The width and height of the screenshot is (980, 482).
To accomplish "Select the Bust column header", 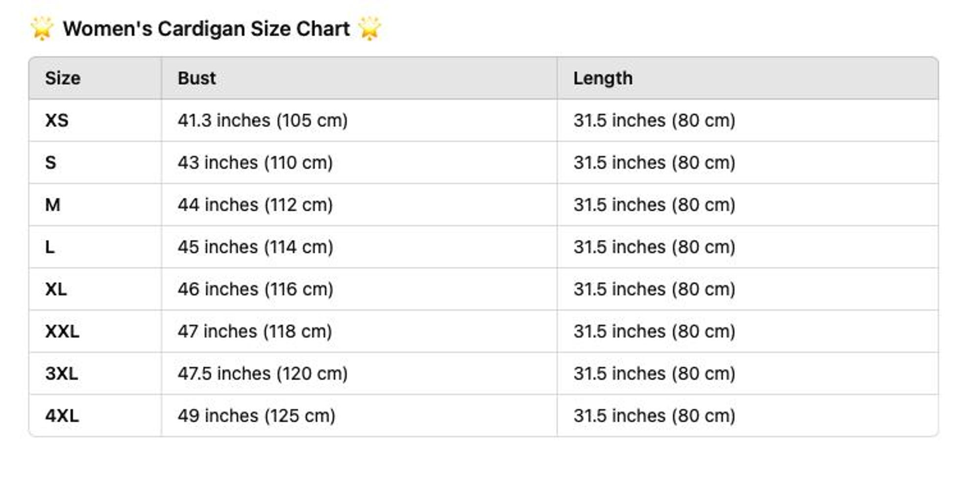I will 196,78.
